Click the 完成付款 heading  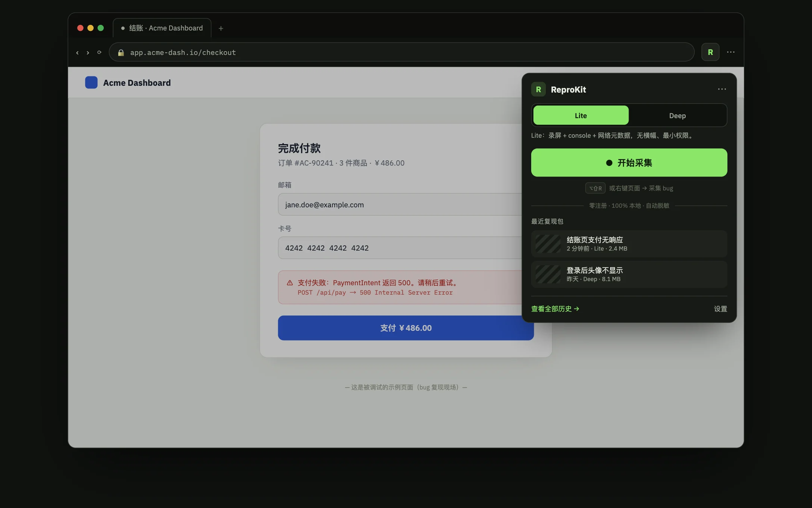click(x=299, y=148)
